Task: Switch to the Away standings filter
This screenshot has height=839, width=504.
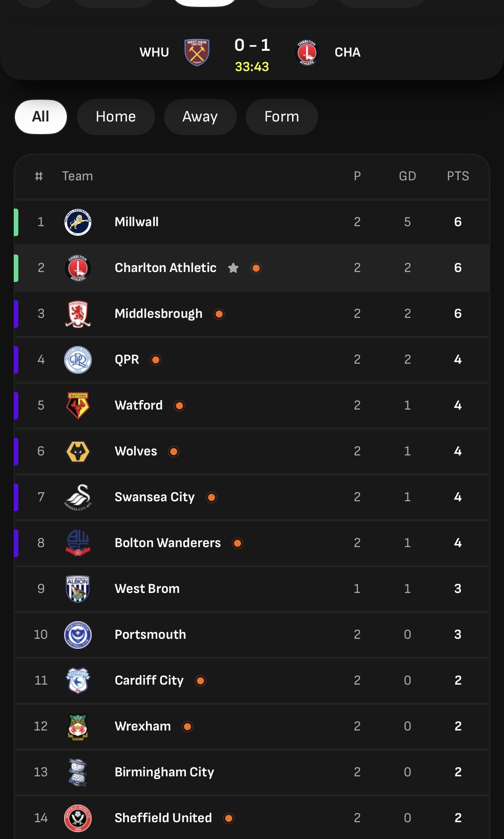Action: [200, 117]
